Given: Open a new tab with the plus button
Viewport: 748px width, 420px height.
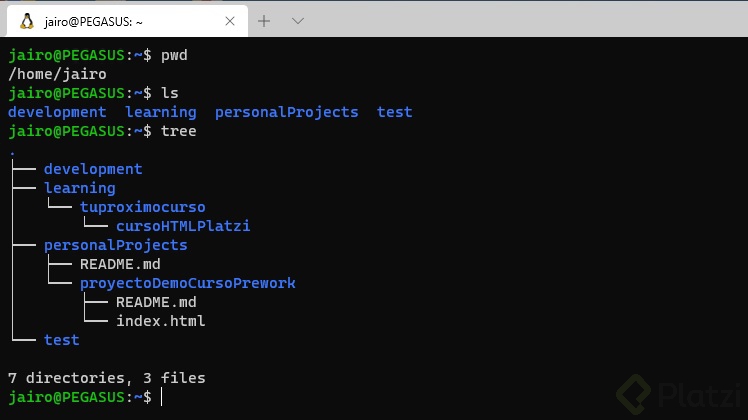Looking at the screenshot, I should tap(265, 20).
